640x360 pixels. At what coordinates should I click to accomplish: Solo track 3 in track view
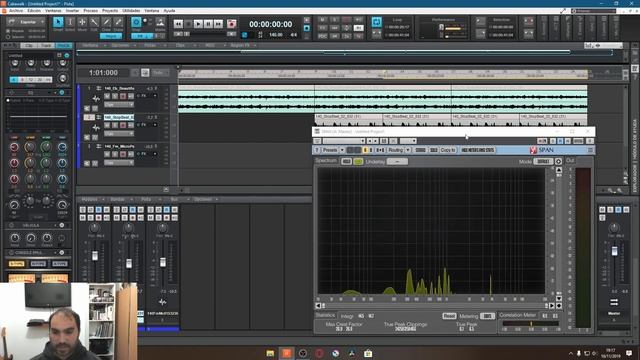(115, 154)
